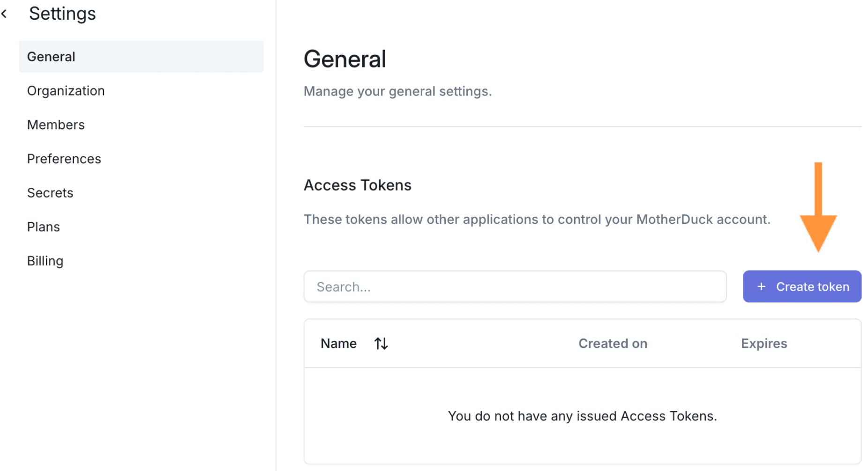Click the orange arrow annotation
This screenshot has height=471, width=868.
point(818,211)
